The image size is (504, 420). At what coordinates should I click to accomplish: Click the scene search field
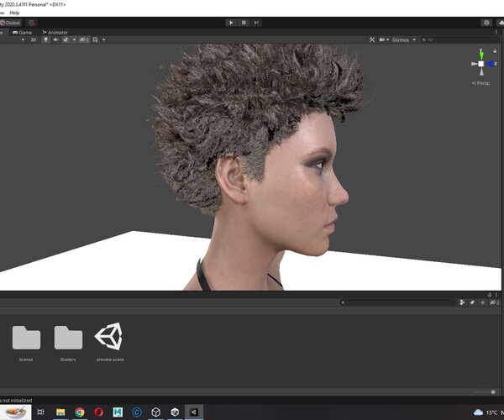[459, 39]
